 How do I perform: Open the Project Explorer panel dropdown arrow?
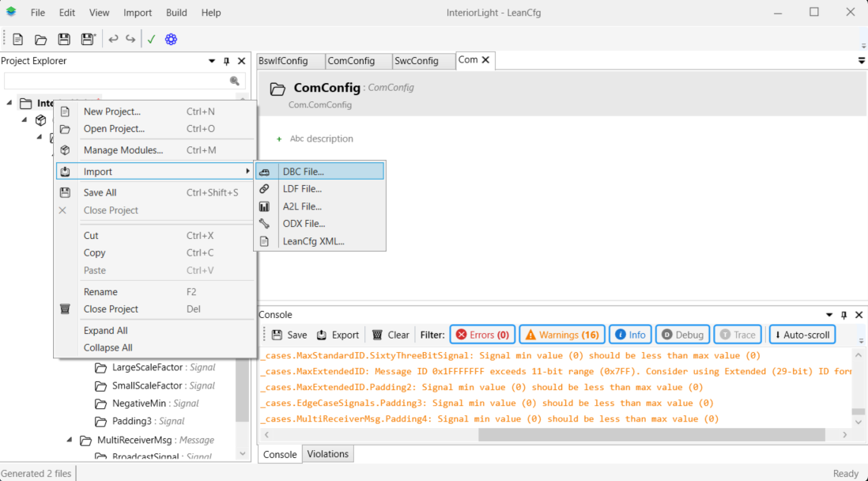(x=212, y=61)
